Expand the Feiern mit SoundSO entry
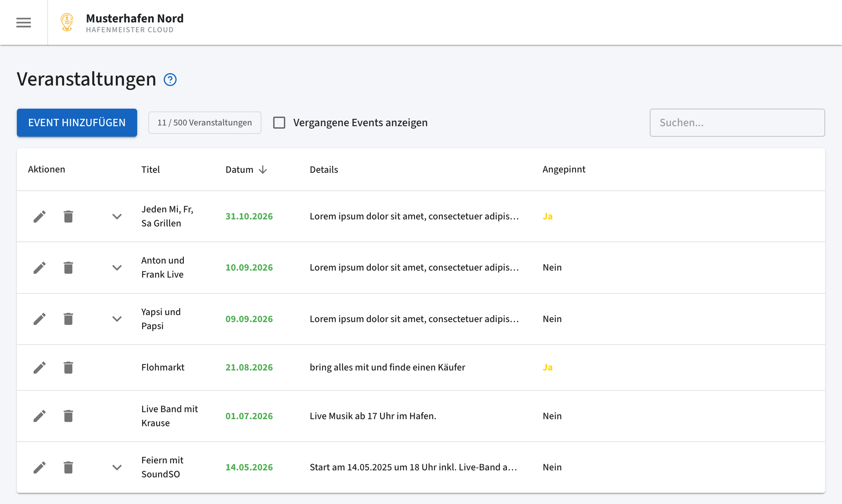The height and width of the screenshot is (504, 842). click(117, 467)
